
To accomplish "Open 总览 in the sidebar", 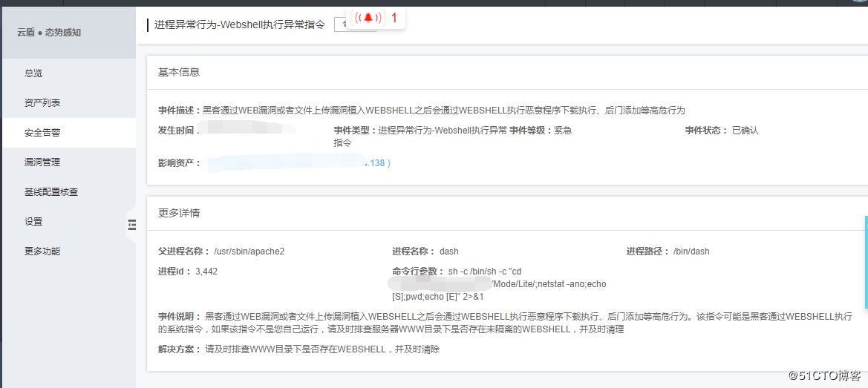I will click(x=33, y=73).
